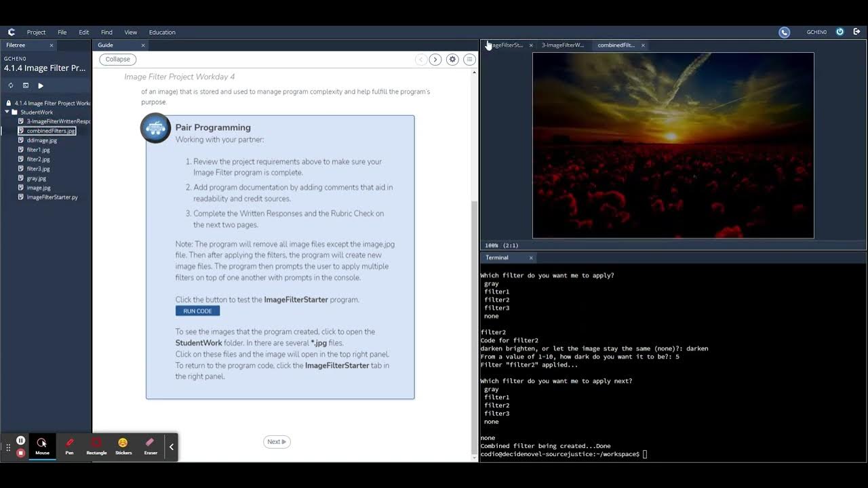Open gray.jpg in file tree
This screenshot has width=868, height=488.
click(37, 178)
